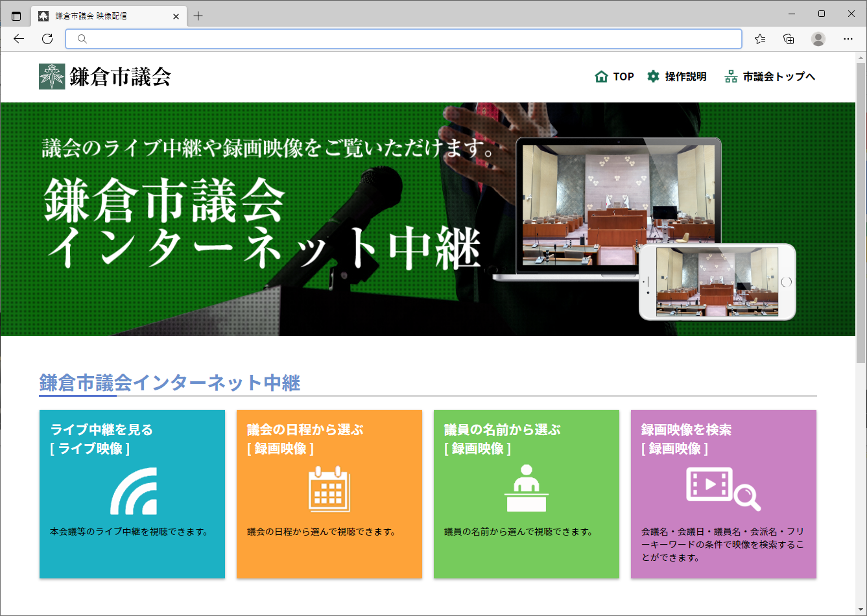Open the tab actions menu icon
The height and width of the screenshot is (616, 867).
pyautogui.click(x=16, y=16)
